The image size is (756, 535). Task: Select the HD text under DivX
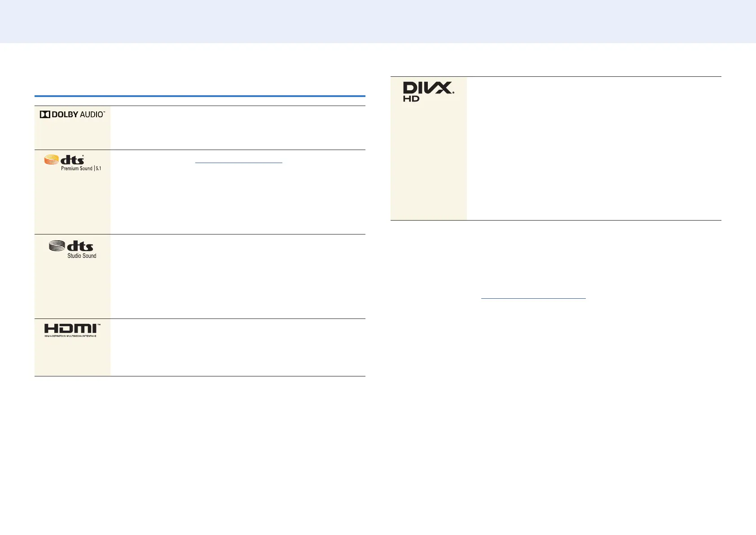point(411,99)
